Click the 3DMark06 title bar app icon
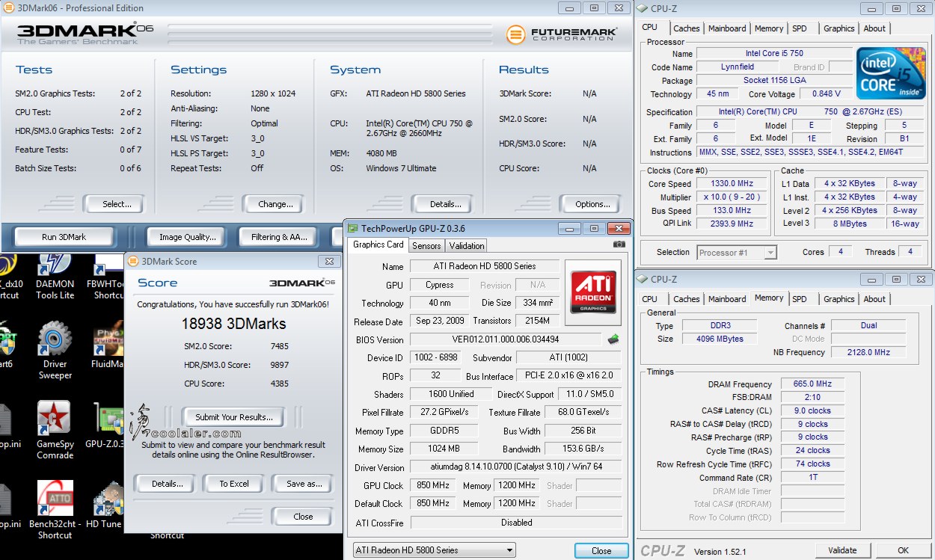Viewport: 935px width, 560px height. pyautogui.click(x=7, y=8)
